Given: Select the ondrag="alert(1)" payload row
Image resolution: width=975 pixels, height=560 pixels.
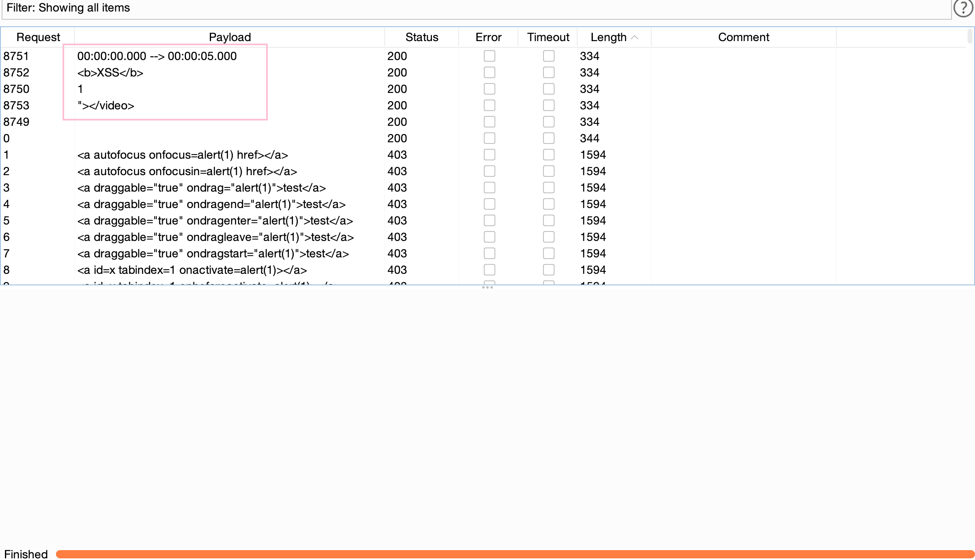Looking at the screenshot, I should point(202,187).
